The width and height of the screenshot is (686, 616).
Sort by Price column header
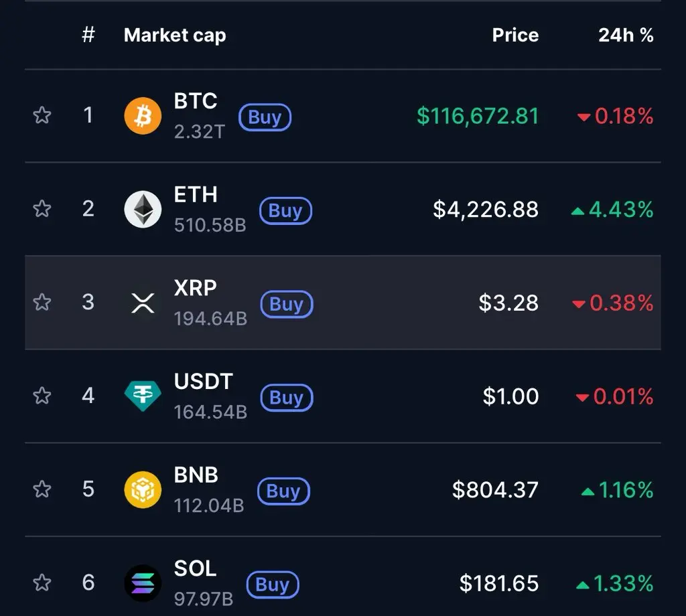click(x=515, y=35)
